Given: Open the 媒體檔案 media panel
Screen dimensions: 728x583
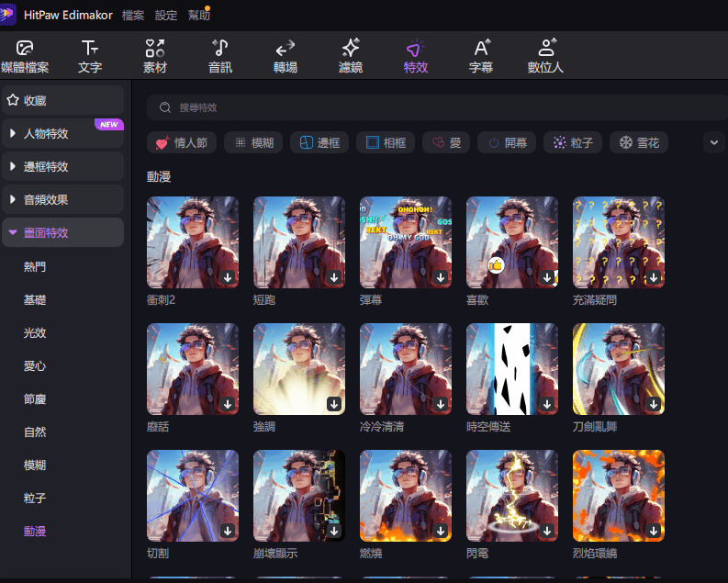Looking at the screenshot, I should (x=25, y=56).
